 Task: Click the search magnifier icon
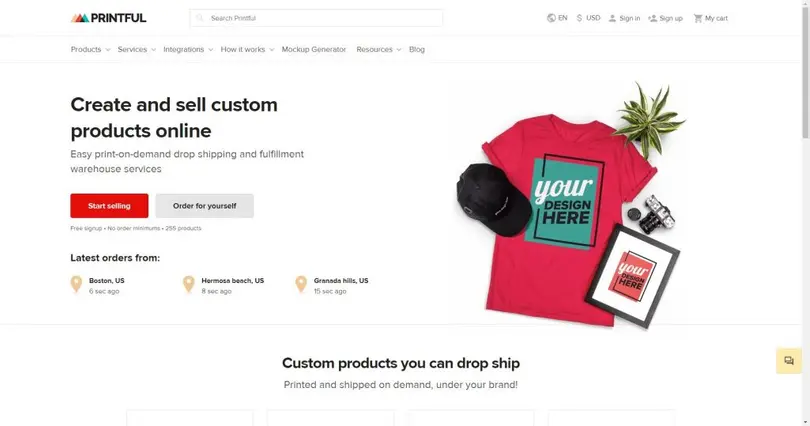click(x=200, y=18)
